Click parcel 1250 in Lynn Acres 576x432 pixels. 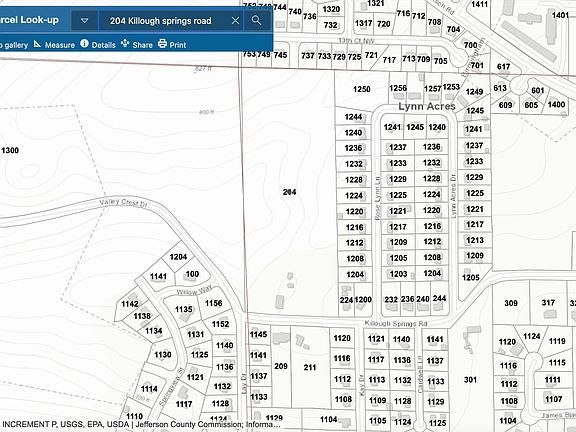pyautogui.click(x=361, y=89)
